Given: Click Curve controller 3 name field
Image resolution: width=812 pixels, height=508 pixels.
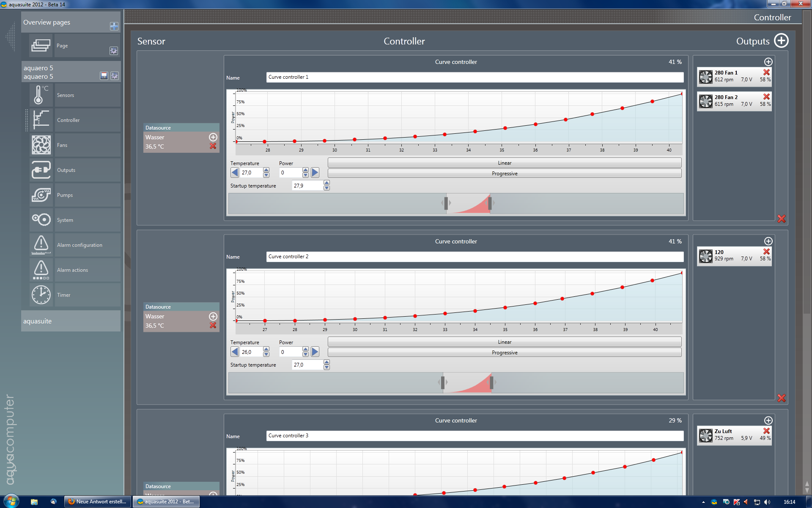Looking at the screenshot, I should click(x=475, y=436).
